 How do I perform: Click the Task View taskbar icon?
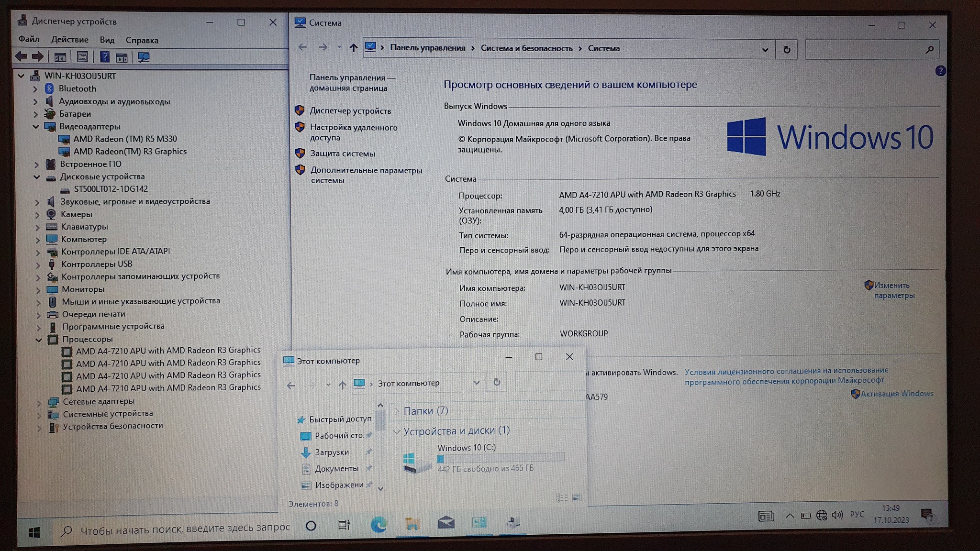click(344, 525)
